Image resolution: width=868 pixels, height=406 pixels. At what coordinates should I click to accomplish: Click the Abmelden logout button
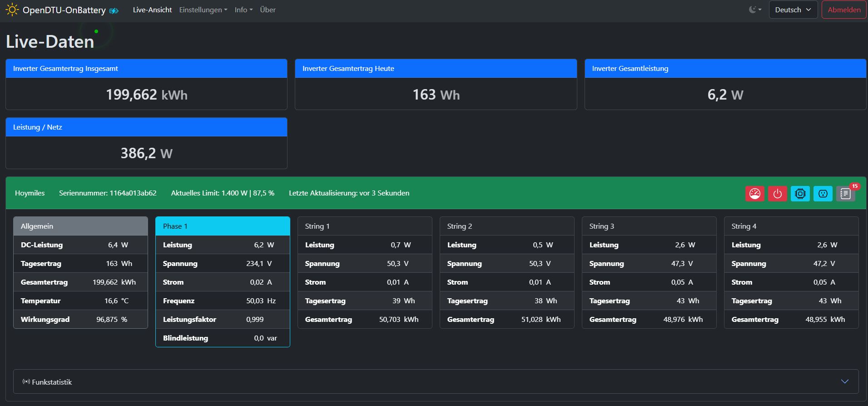(843, 10)
